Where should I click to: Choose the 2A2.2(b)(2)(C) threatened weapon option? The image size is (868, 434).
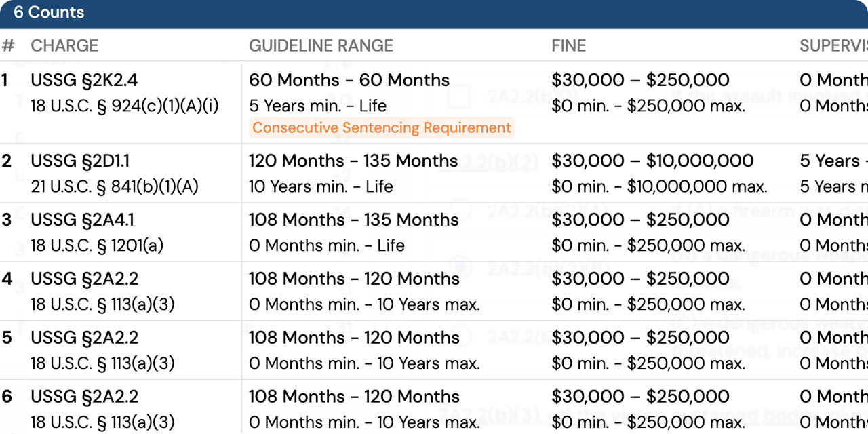[459, 337]
